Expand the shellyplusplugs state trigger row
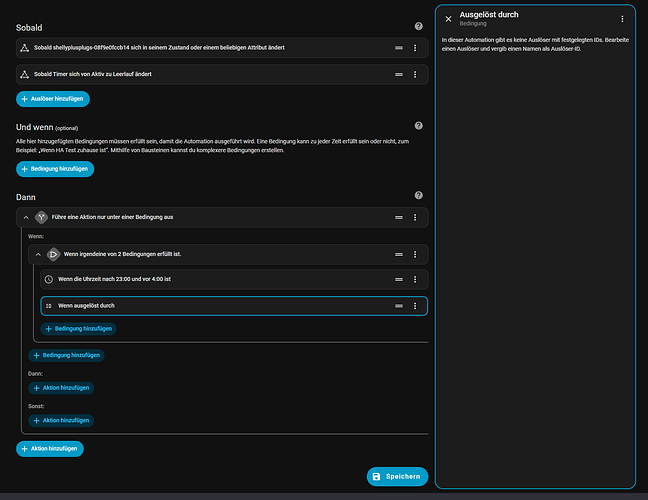Screen dimensions: 648x500 [200, 47]
